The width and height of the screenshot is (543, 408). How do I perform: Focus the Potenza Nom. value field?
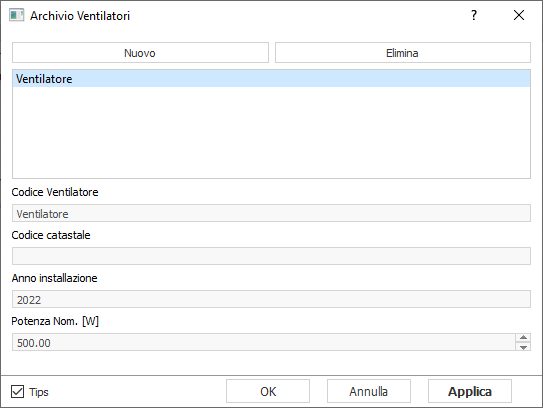point(264,343)
